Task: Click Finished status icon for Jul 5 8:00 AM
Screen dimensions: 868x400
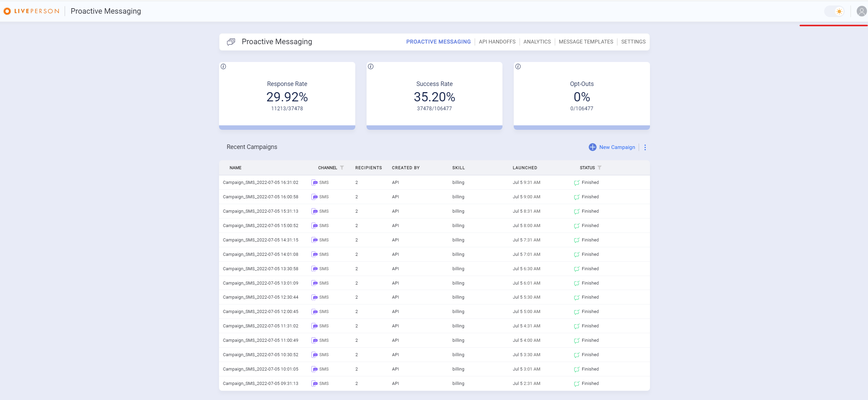Action: tap(577, 226)
